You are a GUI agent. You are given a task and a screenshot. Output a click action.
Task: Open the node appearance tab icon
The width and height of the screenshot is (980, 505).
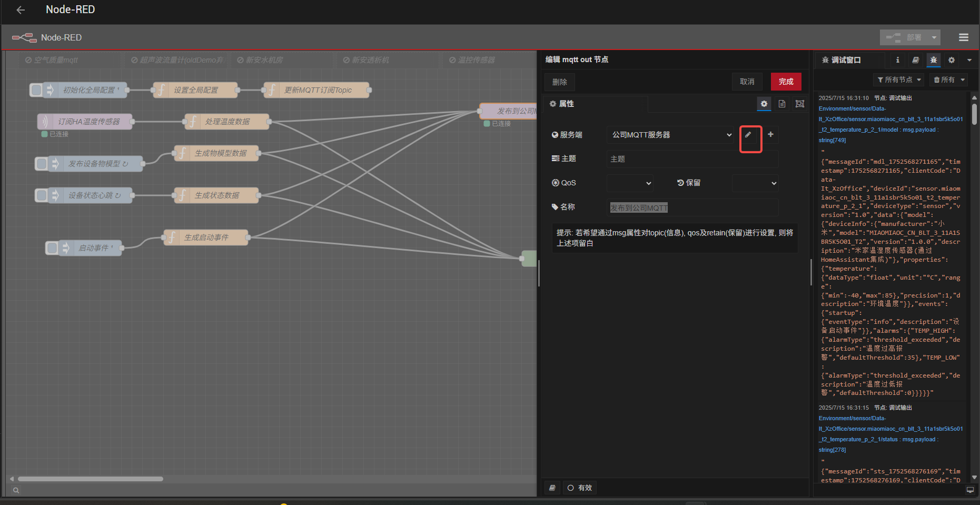pyautogui.click(x=800, y=104)
